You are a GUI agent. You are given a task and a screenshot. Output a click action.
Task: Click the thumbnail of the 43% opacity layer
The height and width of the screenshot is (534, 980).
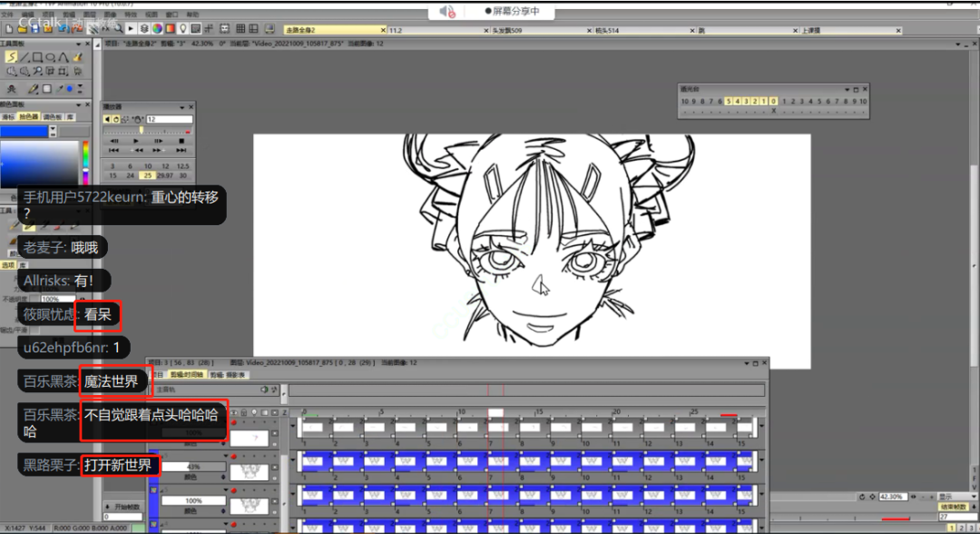[x=250, y=471]
